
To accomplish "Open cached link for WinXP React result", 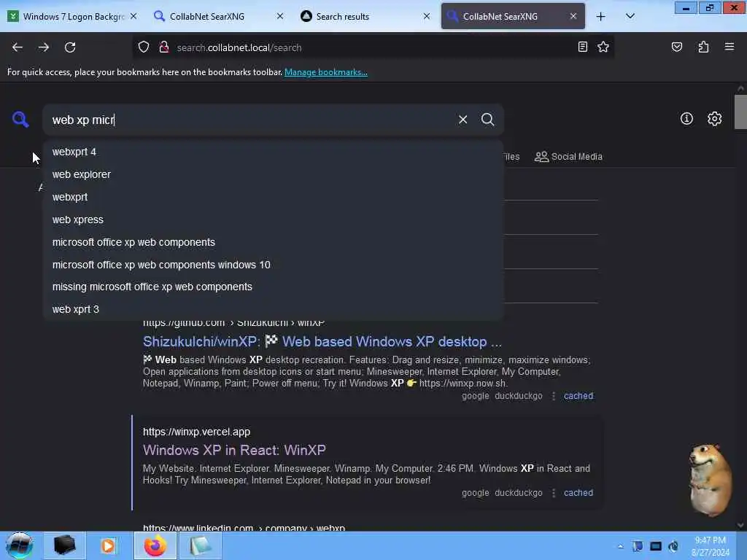I will [578, 493].
